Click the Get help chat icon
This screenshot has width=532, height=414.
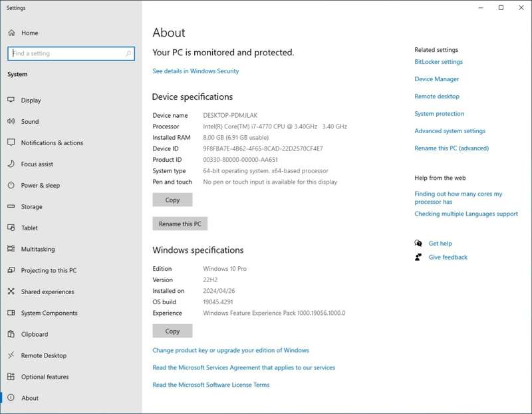418,243
